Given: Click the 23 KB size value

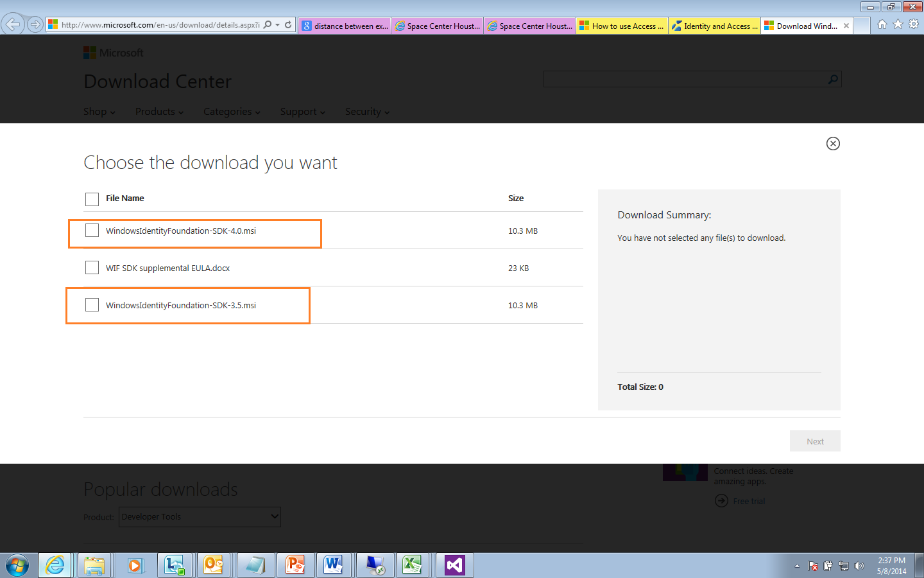Looking at the screenshot, I should (x=518, y=268).
